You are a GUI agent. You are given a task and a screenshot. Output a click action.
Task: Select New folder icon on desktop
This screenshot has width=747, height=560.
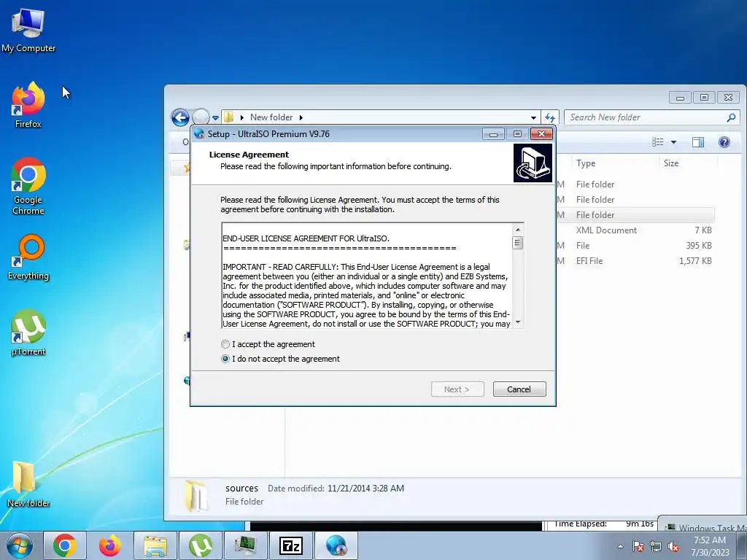[x=28, y=484]
